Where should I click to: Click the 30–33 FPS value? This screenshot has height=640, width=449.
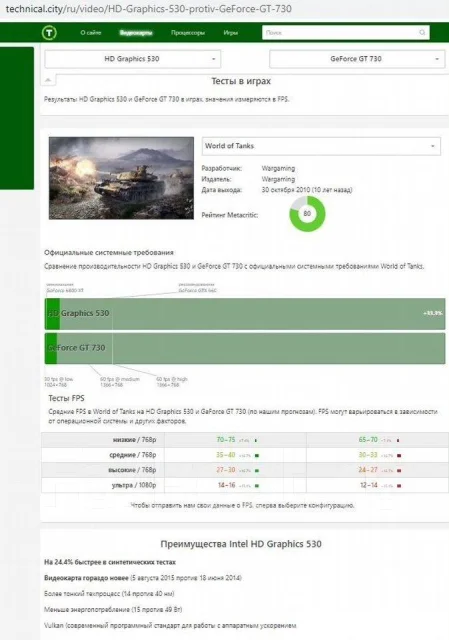point(368,455)
